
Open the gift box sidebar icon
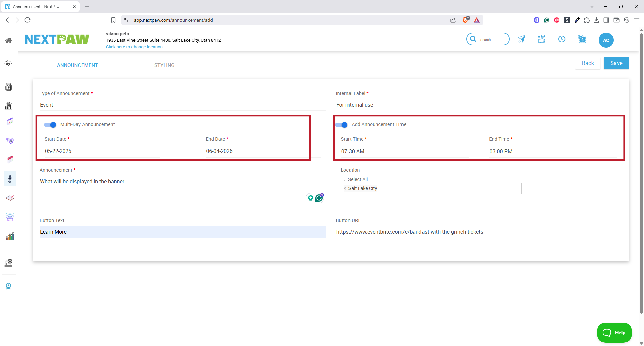[10, 217]
